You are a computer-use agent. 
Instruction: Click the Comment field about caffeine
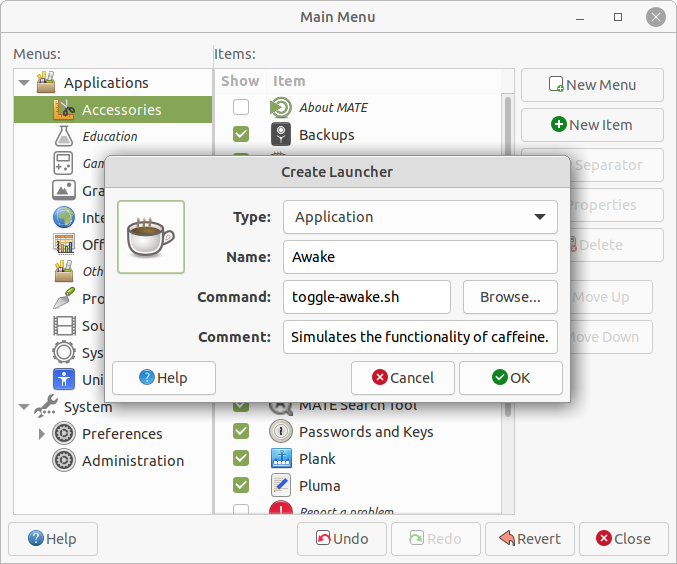[x=420, y=337]
